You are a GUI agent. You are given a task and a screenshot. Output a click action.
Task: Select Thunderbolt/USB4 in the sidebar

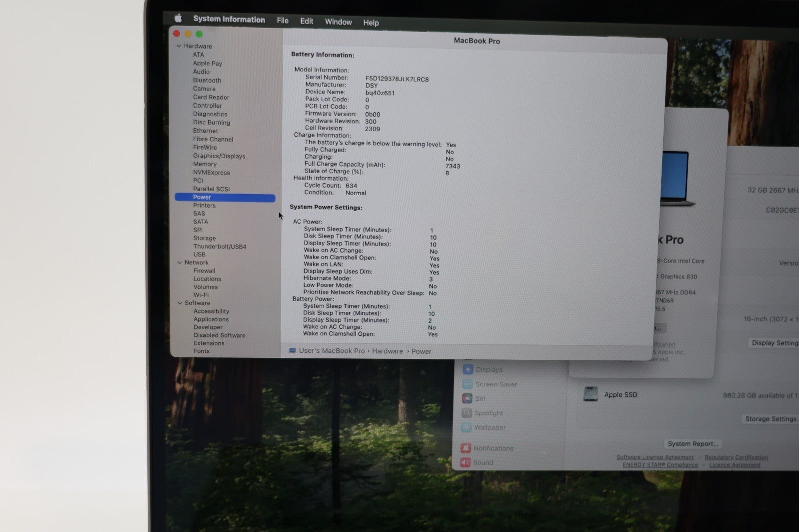point(220,247)
